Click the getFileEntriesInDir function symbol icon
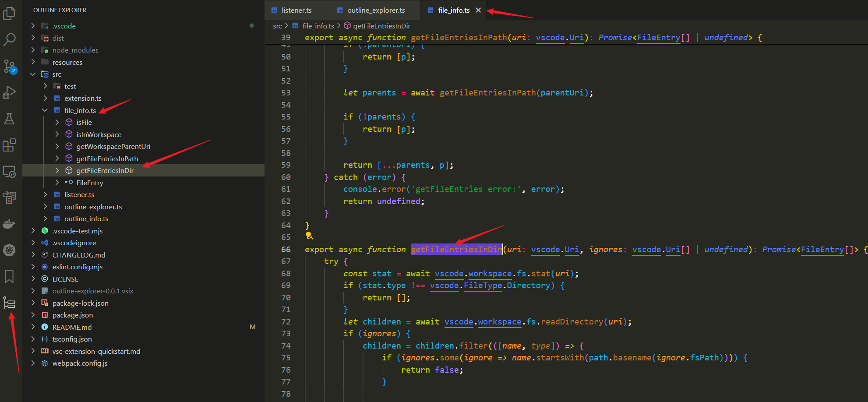The height and width of the screenshot is (402, 868). (x=69, y=170)
